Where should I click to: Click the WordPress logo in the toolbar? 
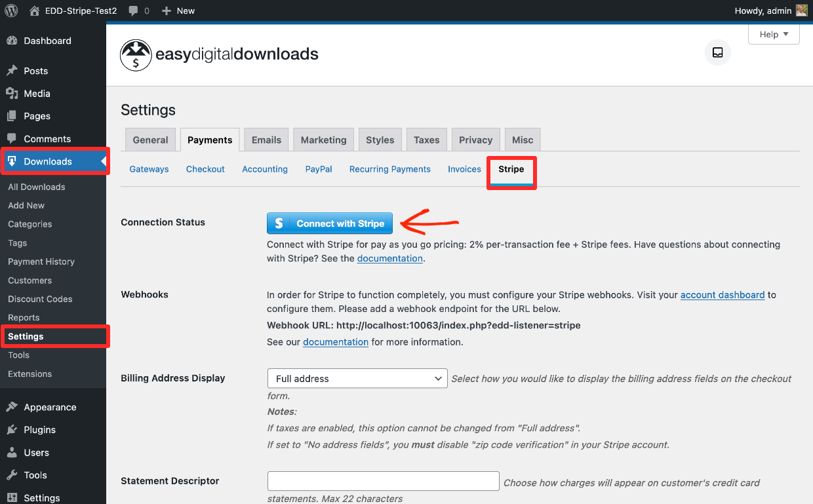point(10,10)
